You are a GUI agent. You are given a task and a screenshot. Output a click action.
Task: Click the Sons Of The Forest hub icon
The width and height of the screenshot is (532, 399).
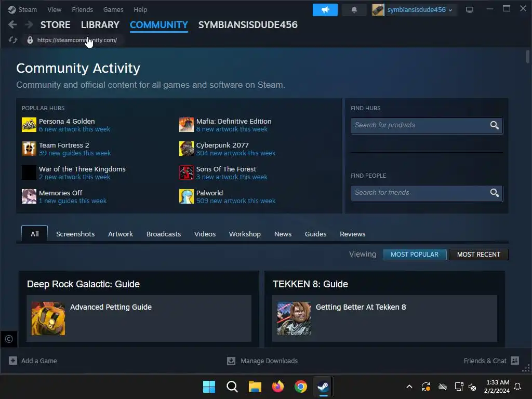(187, 172)
